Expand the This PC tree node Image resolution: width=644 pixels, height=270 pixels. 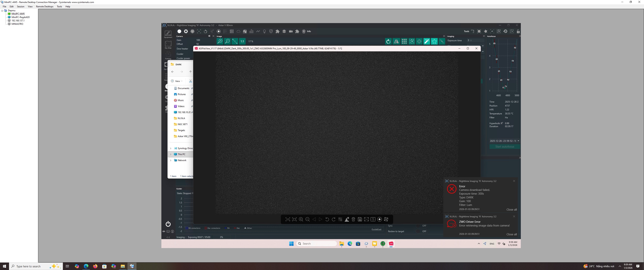(171, 154)
